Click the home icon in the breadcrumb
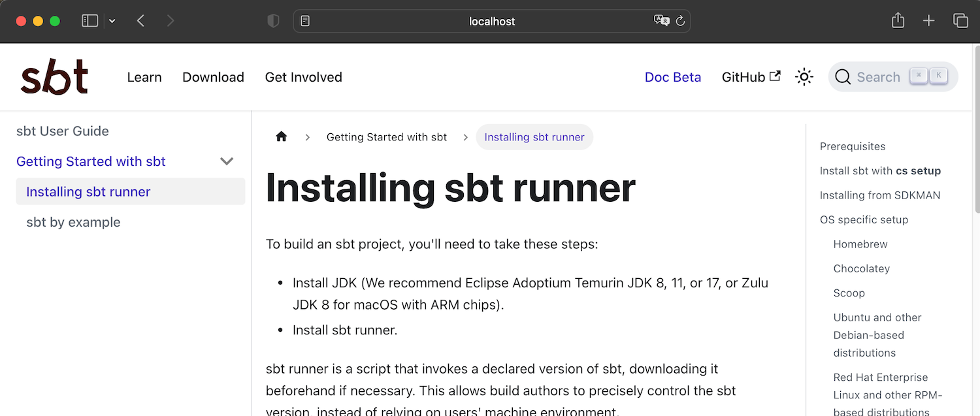 click(281, 136)
